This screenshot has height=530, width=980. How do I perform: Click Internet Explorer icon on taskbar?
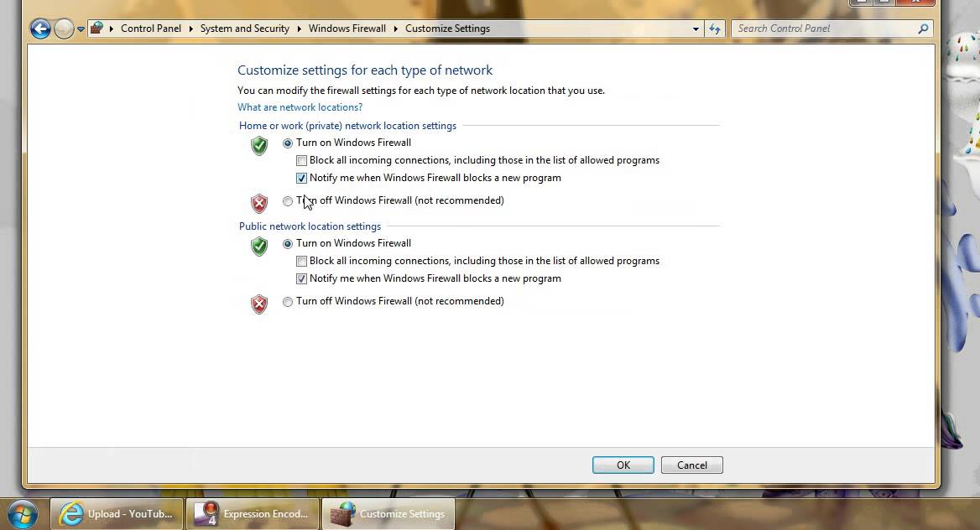tap(70, 514)
